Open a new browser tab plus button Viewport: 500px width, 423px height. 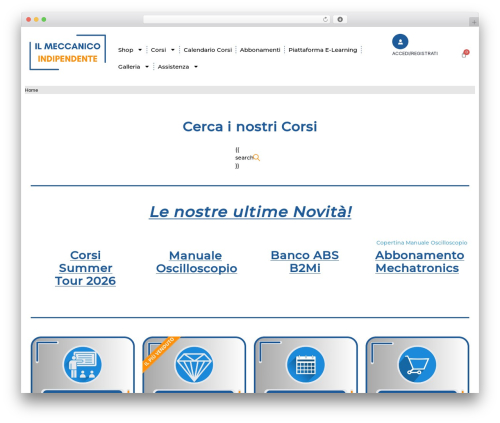474,22
